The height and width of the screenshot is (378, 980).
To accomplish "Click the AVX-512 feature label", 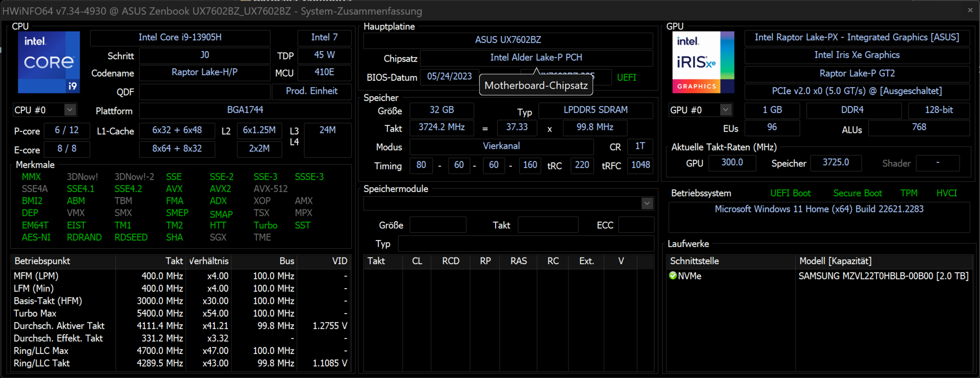I will coord(271,188).
